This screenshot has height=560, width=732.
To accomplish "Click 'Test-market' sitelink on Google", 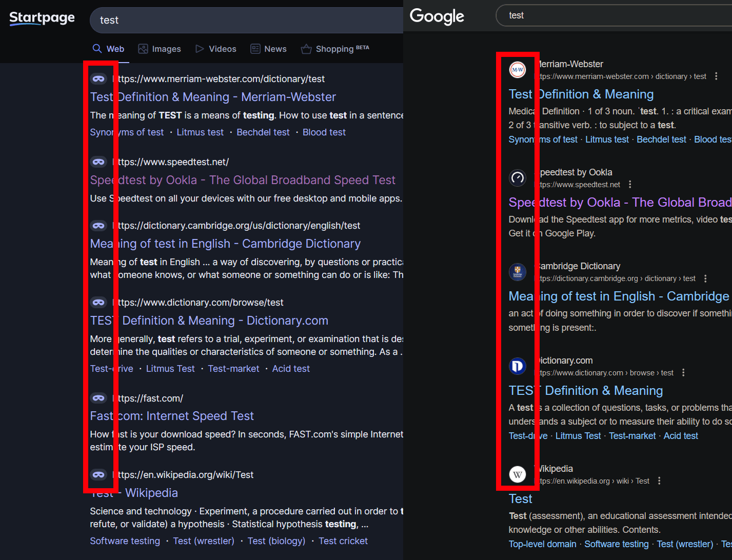I will [632, 436].
